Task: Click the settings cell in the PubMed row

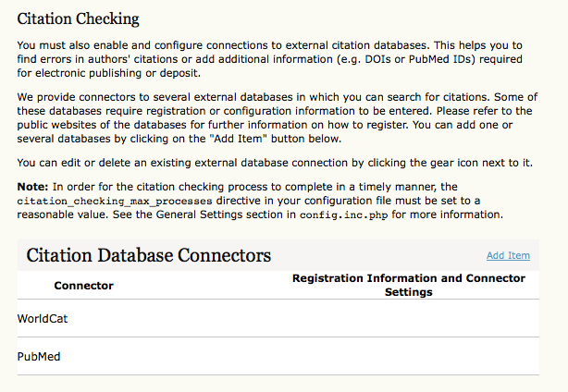Action: coord(408,356)
